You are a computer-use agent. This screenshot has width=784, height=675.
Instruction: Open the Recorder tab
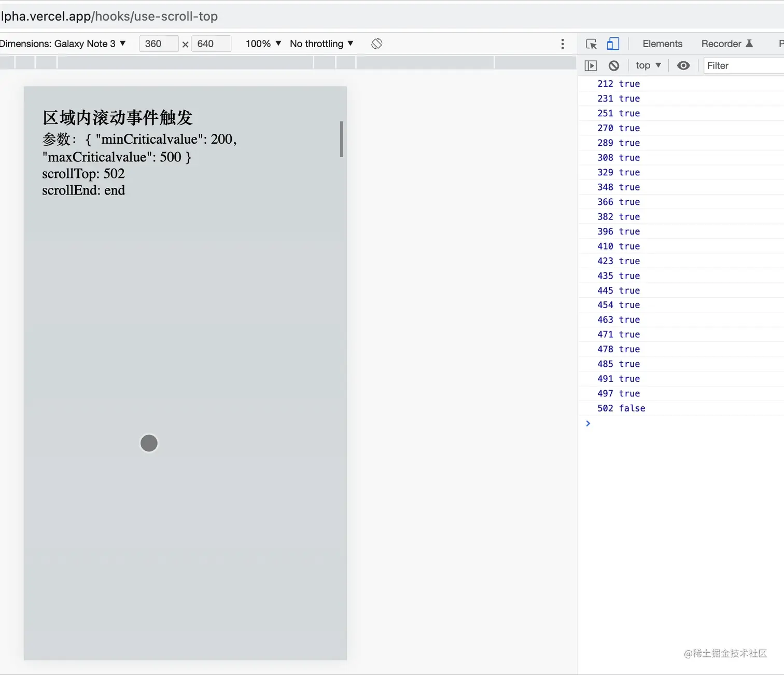point(722,44)
